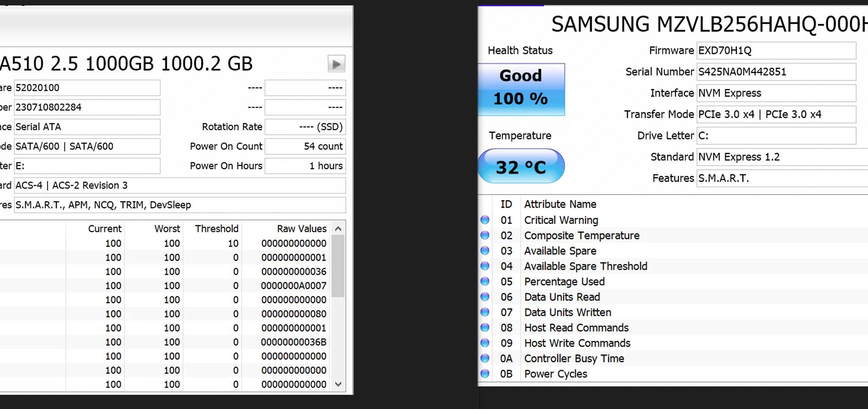
Task: Click the Standard field showing NVM Express 1.2
Action: coord(782,157)
